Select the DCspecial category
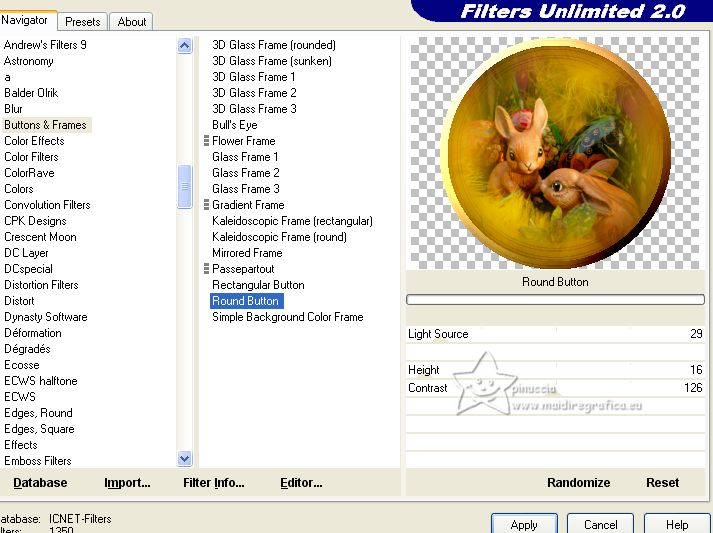The height and width of the screenshot is (533, 713). click(28, 269)
